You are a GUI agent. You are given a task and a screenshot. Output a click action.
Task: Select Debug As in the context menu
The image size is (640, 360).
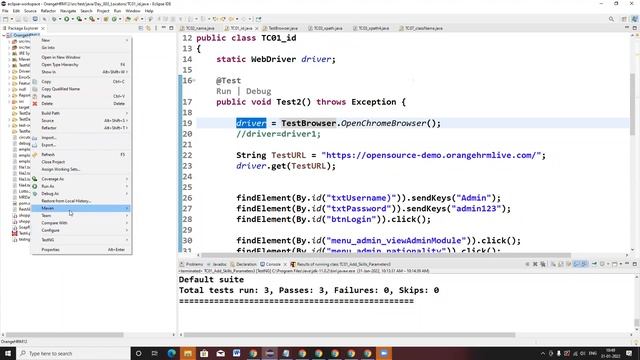click(x=81, y=193)
